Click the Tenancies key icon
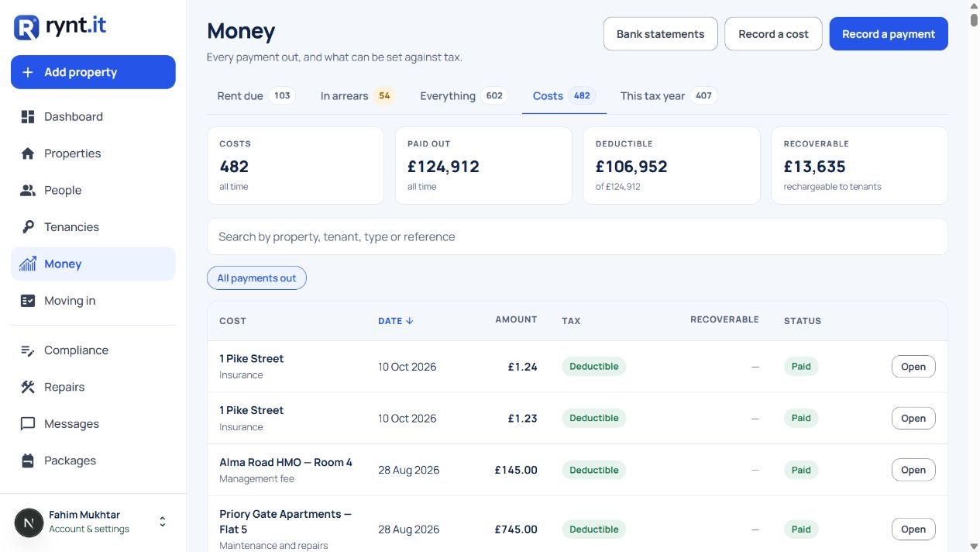 coord(28,227)
